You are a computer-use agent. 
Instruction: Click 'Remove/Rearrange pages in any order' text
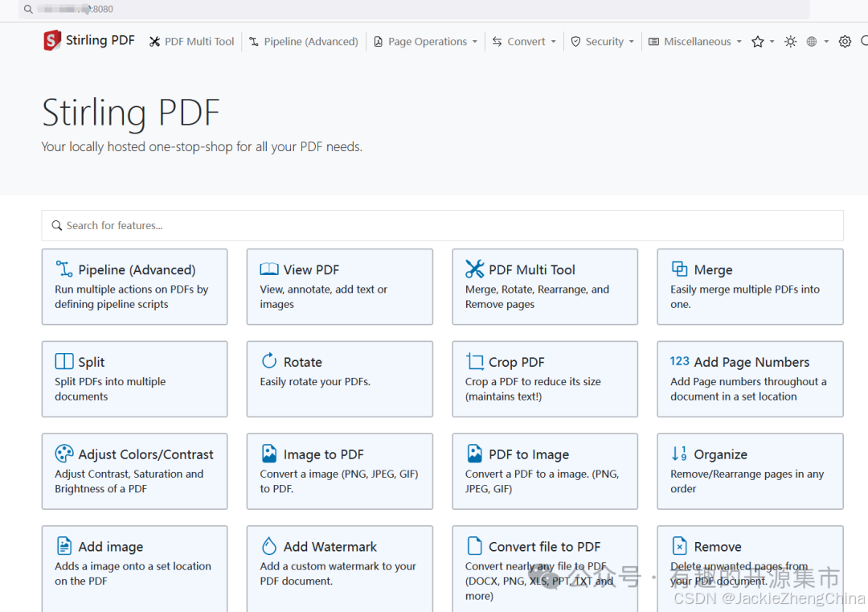click(x=747, y=481)
